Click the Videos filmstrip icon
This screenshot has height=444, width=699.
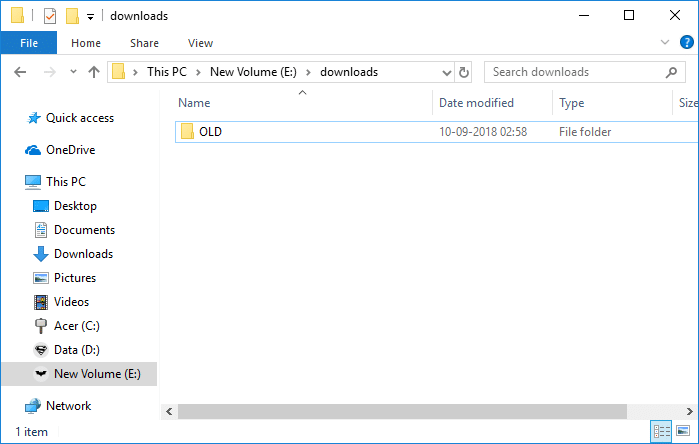pos(41,302)
